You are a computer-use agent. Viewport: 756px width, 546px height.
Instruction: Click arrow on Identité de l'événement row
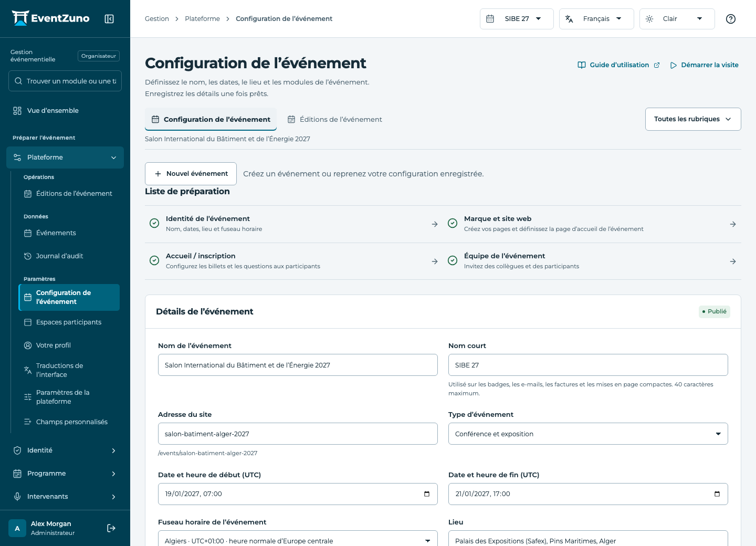pyautogui.click(x=435, y=224)
